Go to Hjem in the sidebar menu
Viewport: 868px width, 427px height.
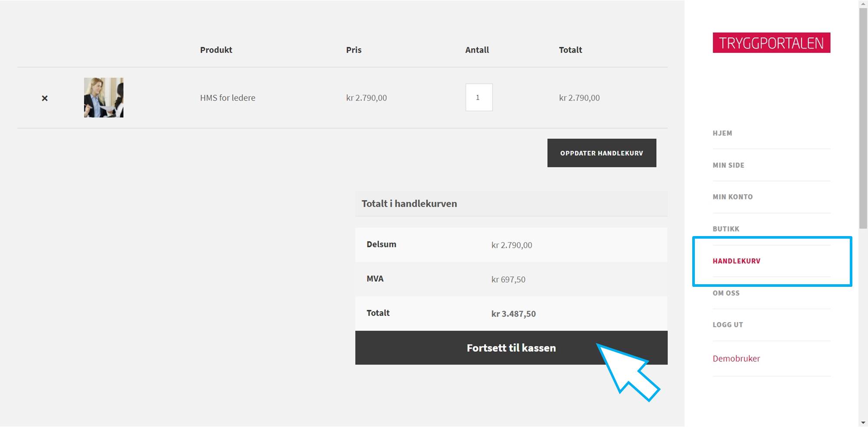(722, 133)
